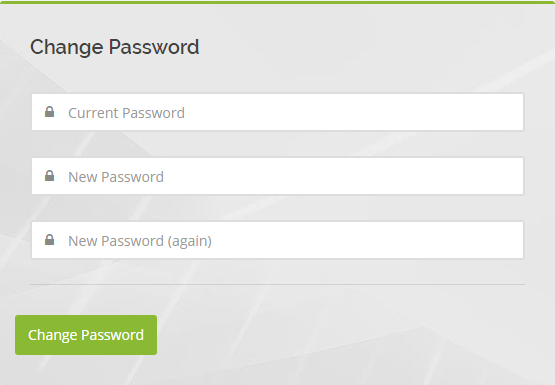Click the 'New Password' placeholder text

tap(116, 177)
